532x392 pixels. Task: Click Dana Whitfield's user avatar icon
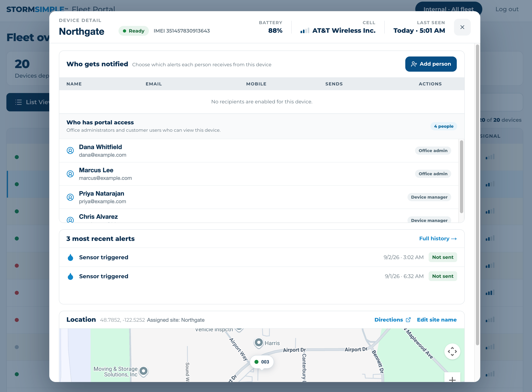pyautogui.click(x=70, y=150)
